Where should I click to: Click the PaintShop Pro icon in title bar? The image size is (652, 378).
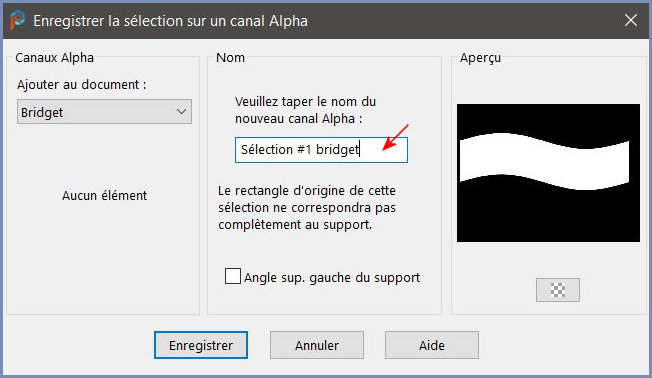click(x=17, y=20)
